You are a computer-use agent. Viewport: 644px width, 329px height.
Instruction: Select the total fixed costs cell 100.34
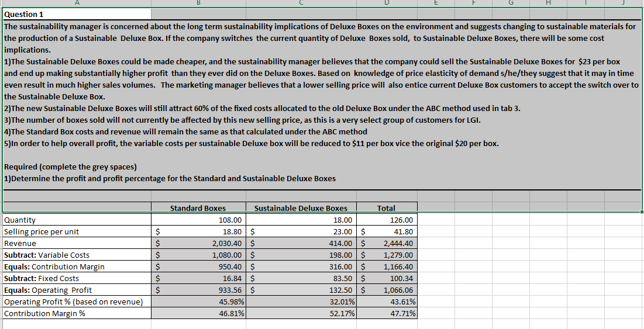coord(387,278)
